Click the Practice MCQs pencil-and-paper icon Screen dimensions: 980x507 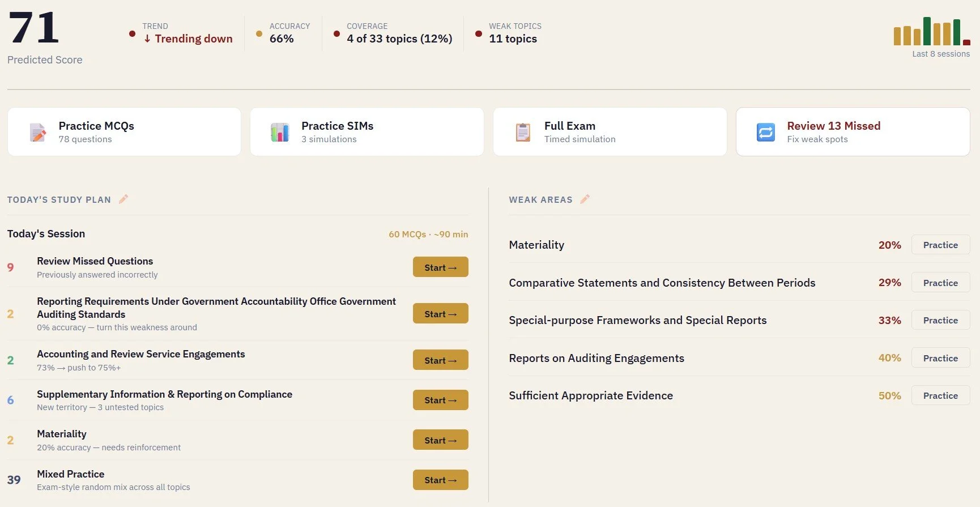pyautogui.click(x=38, y=132)
